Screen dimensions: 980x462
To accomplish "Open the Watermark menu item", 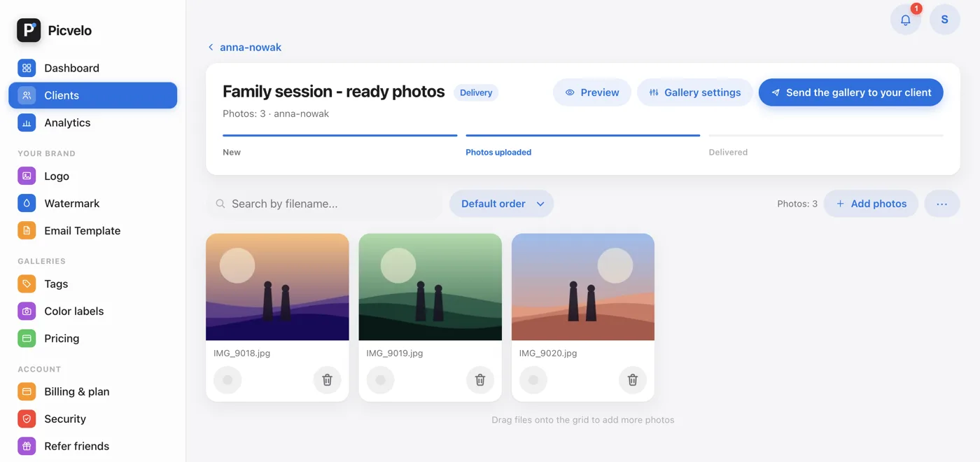I will pos(92,203).
